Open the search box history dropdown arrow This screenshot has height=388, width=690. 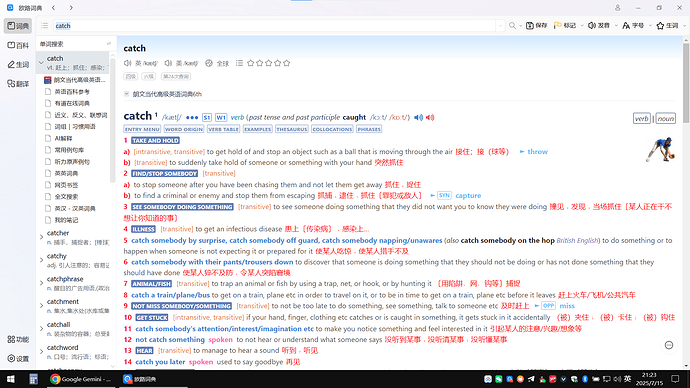(500, 26)
